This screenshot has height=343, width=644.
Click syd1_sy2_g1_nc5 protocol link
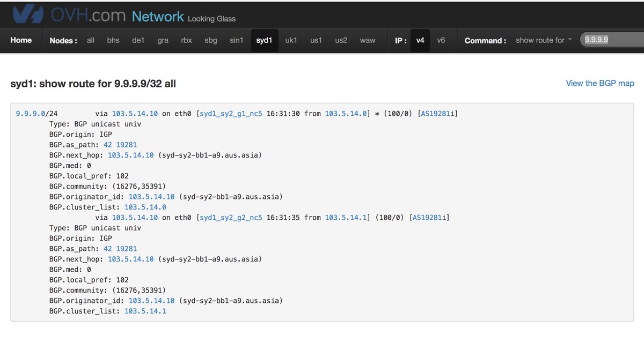(231, 114)
